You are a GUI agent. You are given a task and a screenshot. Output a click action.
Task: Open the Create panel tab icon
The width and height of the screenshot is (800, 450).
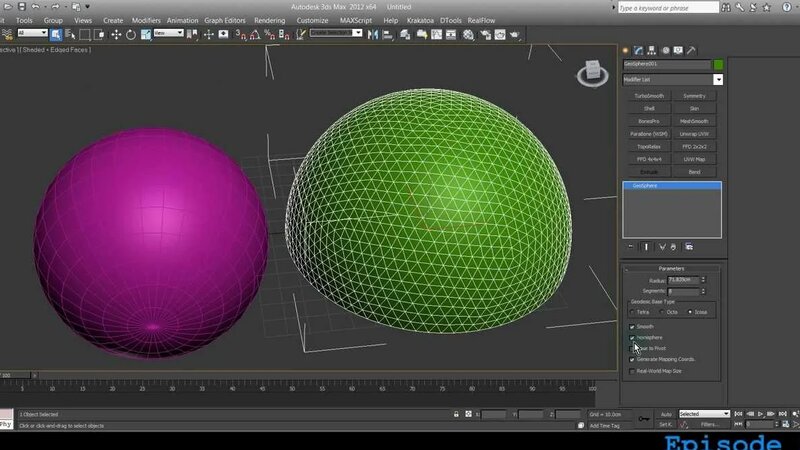(x=626, y=50)
